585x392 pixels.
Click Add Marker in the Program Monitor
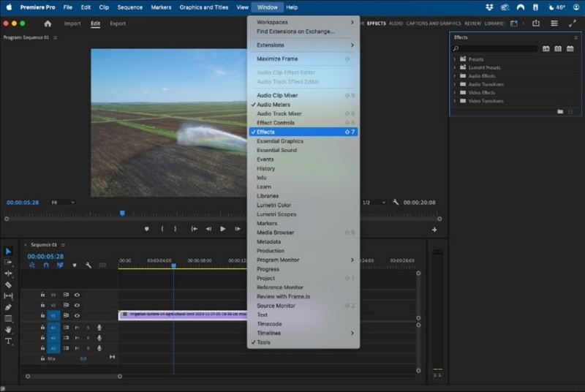147,229
